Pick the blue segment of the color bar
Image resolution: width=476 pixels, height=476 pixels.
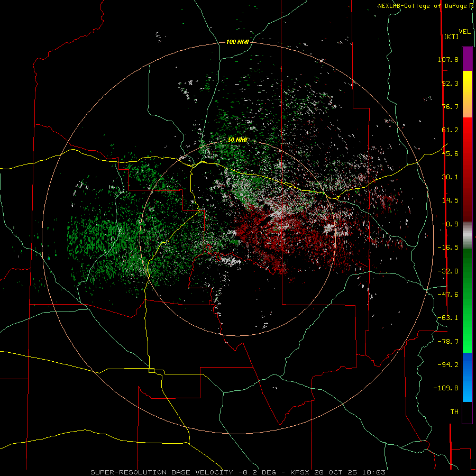(467, 377)
